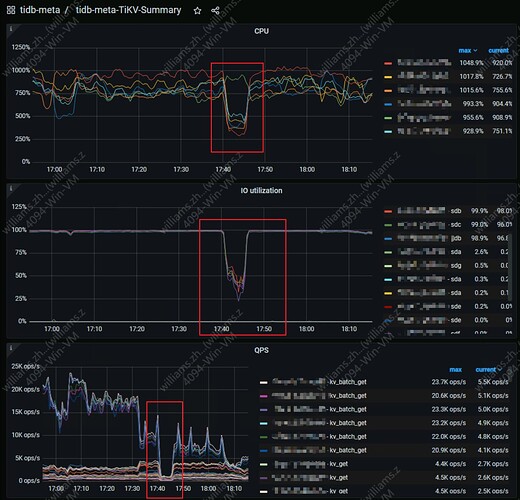Open the IO utilization panel title menu

[x=261, y=191]
